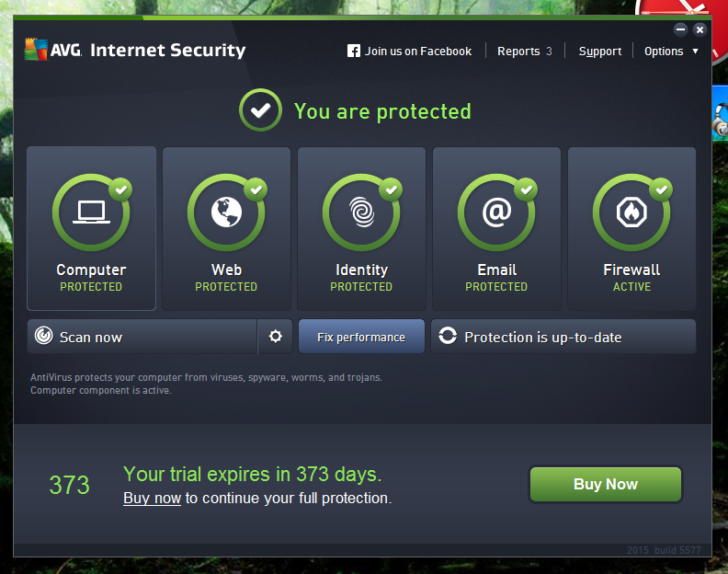The width and height of the screenshot is (728, 574).
Task: Click the green Buy Now button
Action: [x=606, y=484]
